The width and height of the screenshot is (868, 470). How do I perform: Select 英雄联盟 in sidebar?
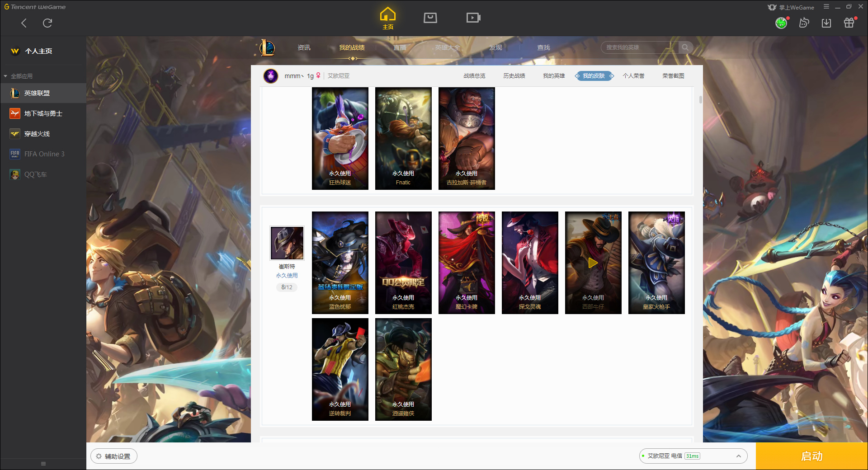pyautogui.click(x=43, y=93)
